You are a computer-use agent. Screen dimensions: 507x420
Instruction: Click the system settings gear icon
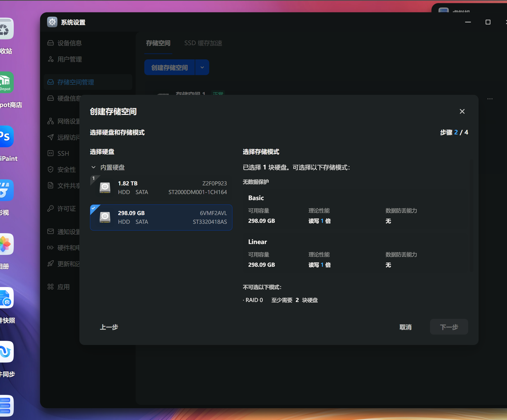pyautogui.click(x=52, y=22)
